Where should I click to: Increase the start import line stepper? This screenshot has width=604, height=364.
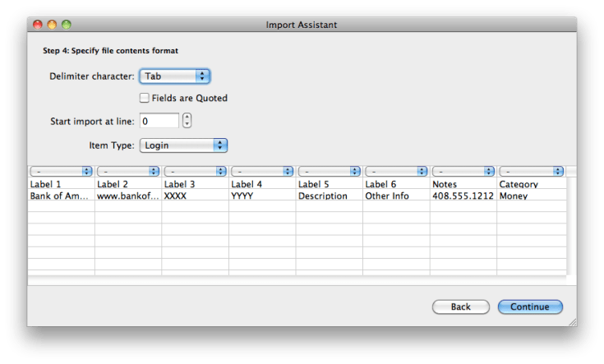click(x=187, y=117)
